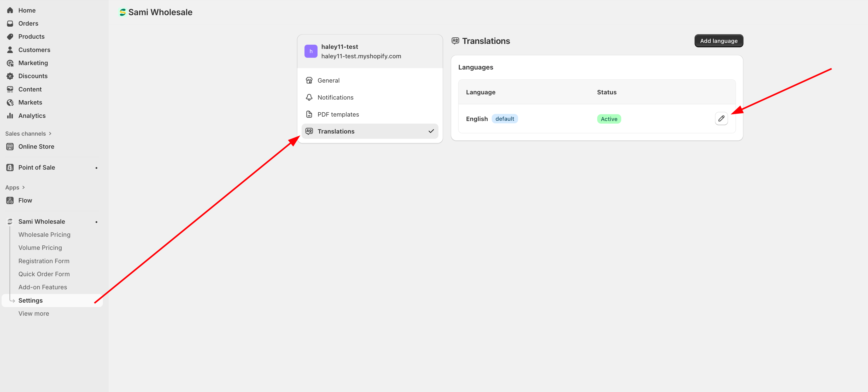This screenshot has width=868, height=392.
Task: Open the Notifications settings menu item
Action: (335, 97)
